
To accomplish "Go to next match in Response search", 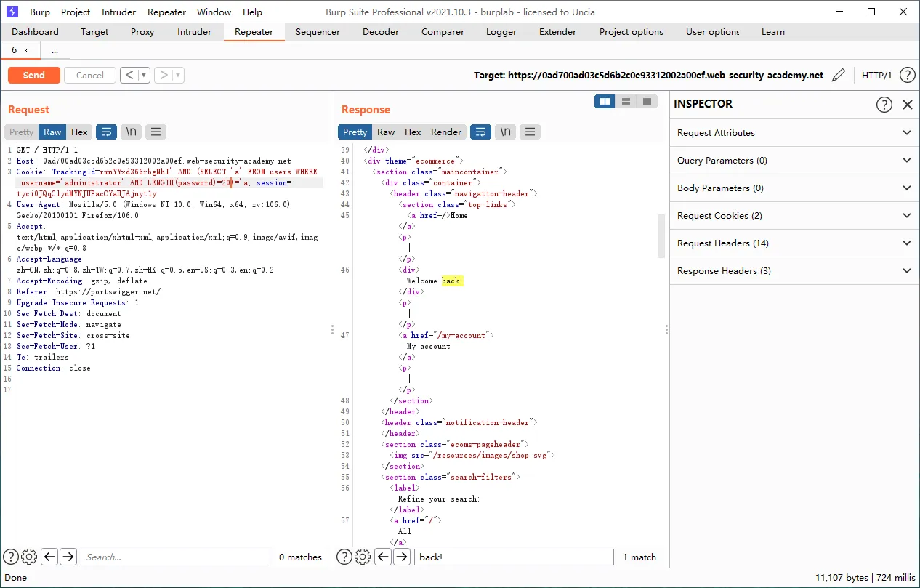I will pyautogui.click(x=402, y=557).
